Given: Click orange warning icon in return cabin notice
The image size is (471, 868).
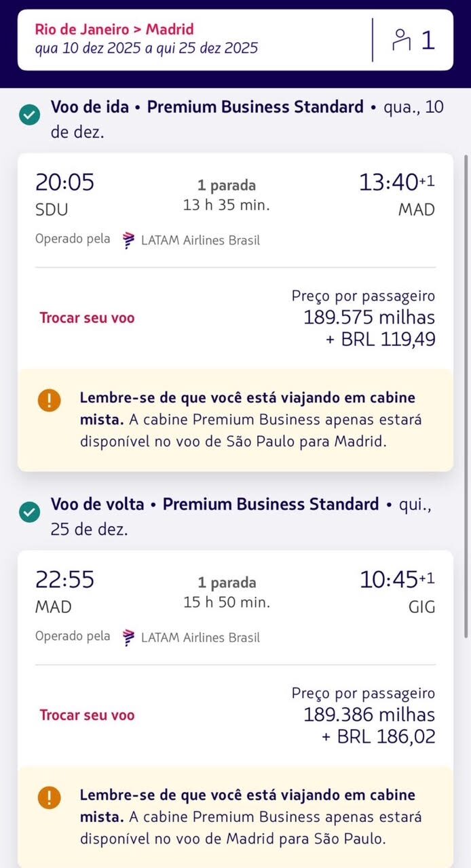Looking at the screenshot, I should (50, 796).
